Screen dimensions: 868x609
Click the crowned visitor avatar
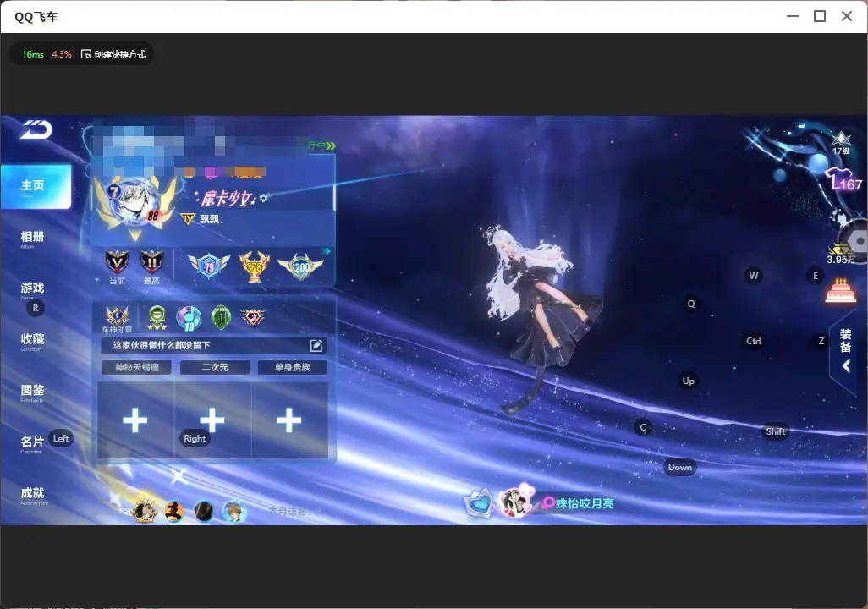coord(144,510)
